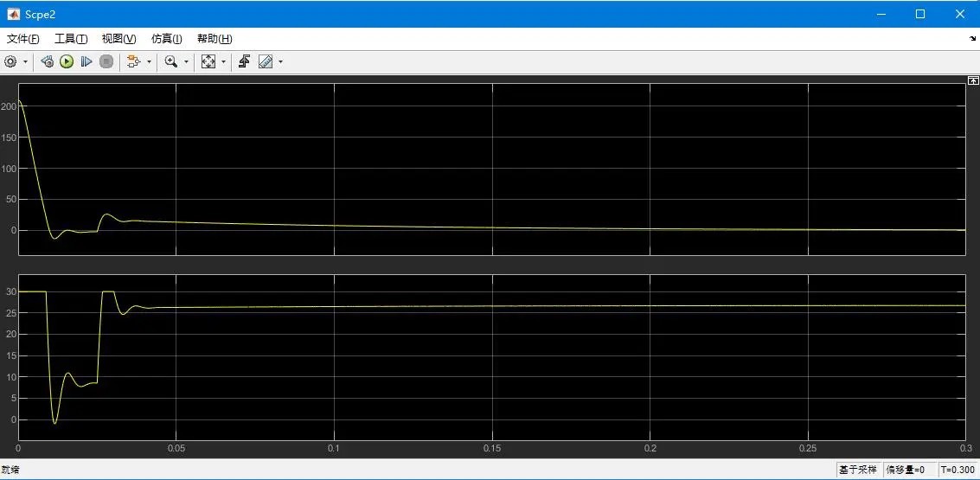Viewport: 980px width, 480px height.
Task: Click the scale axes limits icon
Action: tap(208, 61)
